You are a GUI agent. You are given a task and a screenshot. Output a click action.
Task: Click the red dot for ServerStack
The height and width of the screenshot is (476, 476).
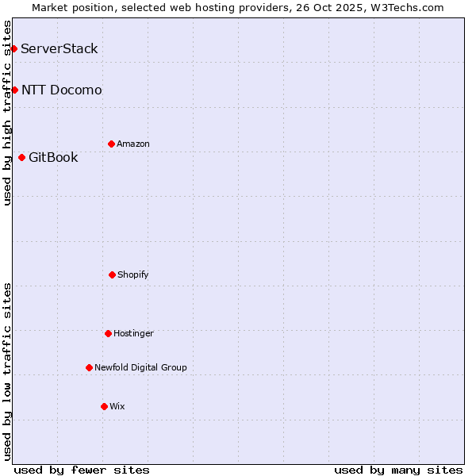[x=13, y=49]
